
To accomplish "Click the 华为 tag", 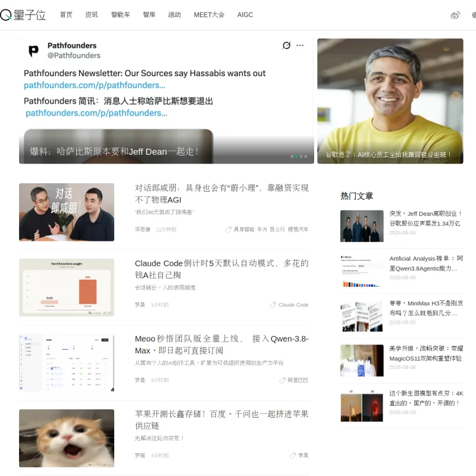I will click(x=262, y=229).
